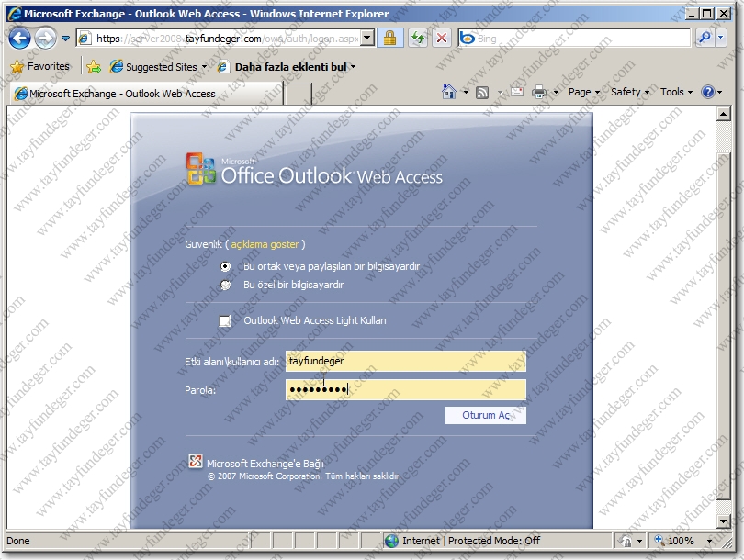Screen dimensions: 744x560
Task: Open the Favorites center
Action: 39,66
